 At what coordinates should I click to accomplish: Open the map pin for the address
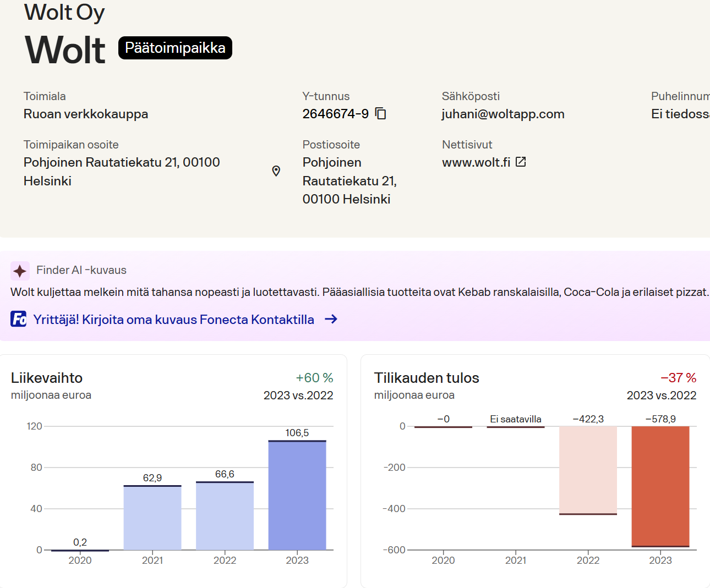[x=276, y=171]
